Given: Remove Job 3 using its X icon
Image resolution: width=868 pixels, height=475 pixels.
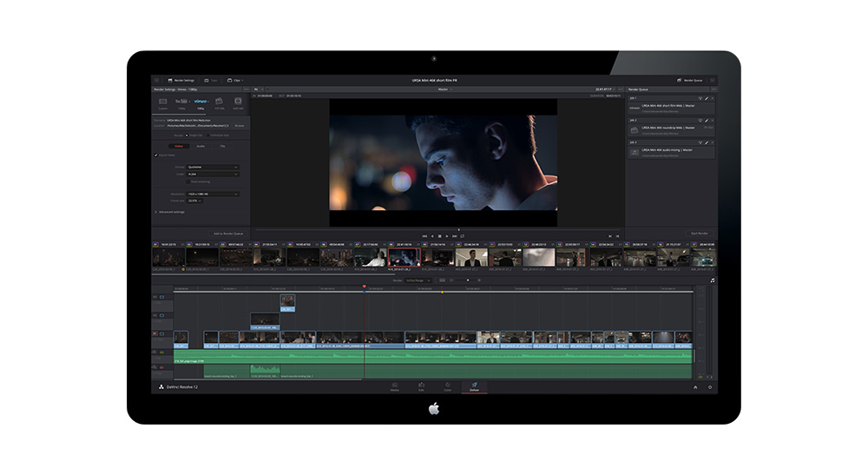Looking at the screenshot, I should [712, 142].
